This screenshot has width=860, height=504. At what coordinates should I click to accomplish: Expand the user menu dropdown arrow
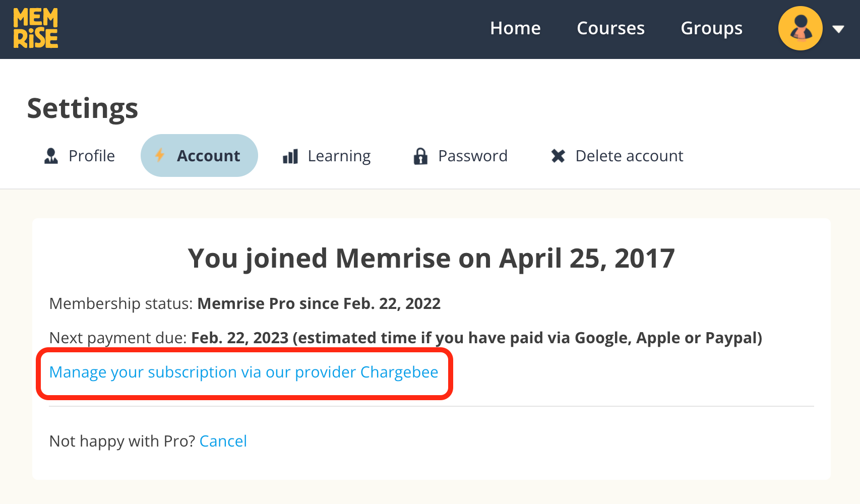(838, 29)
